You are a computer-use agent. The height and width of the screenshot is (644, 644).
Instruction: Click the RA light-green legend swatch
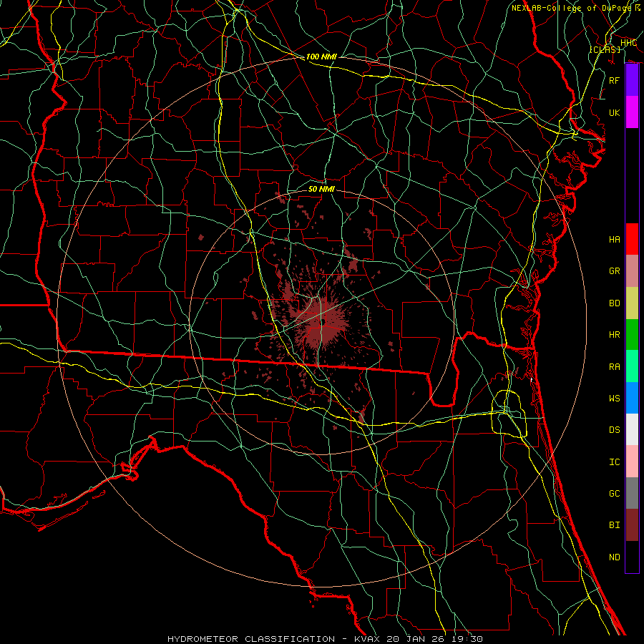pyautogui.click(x=632, y=366)
